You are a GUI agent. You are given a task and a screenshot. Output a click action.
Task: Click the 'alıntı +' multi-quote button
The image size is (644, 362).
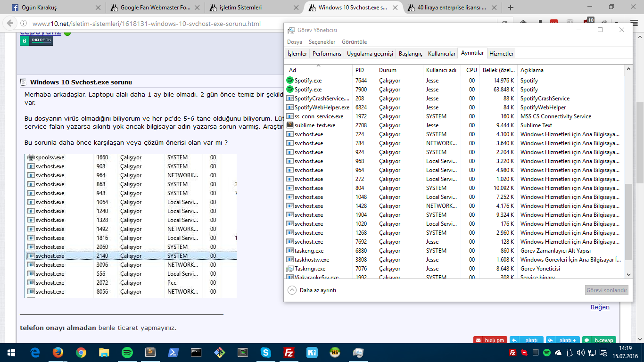[x=562, y=340]
